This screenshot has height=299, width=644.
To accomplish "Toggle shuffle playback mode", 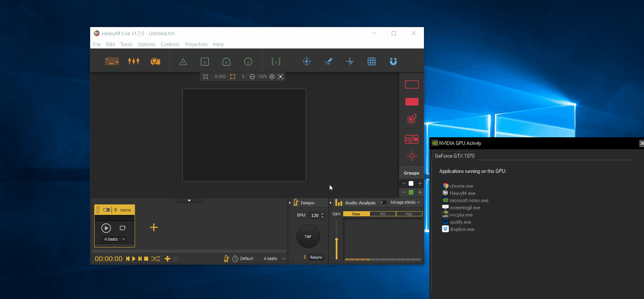I will [155, 259].
